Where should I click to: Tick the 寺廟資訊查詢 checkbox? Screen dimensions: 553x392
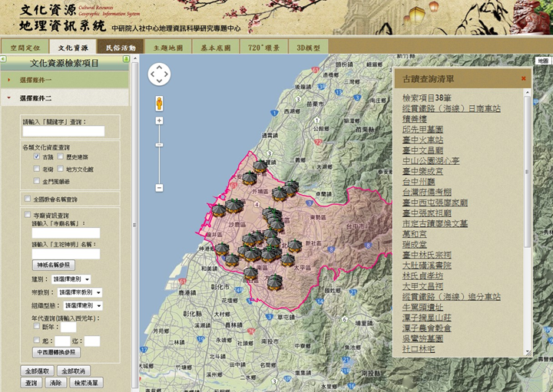click(x=28, y=216)
